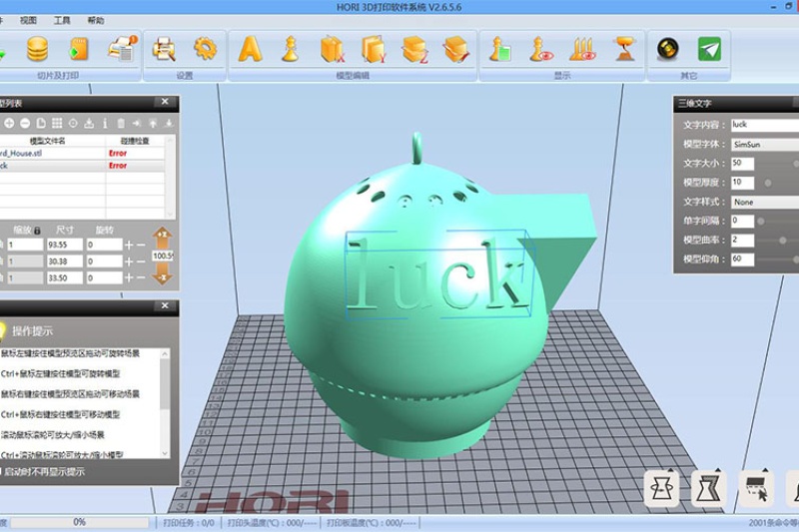Click the green paper plane icon
Viewport: 799px width, 532px height.
(709, 48)
